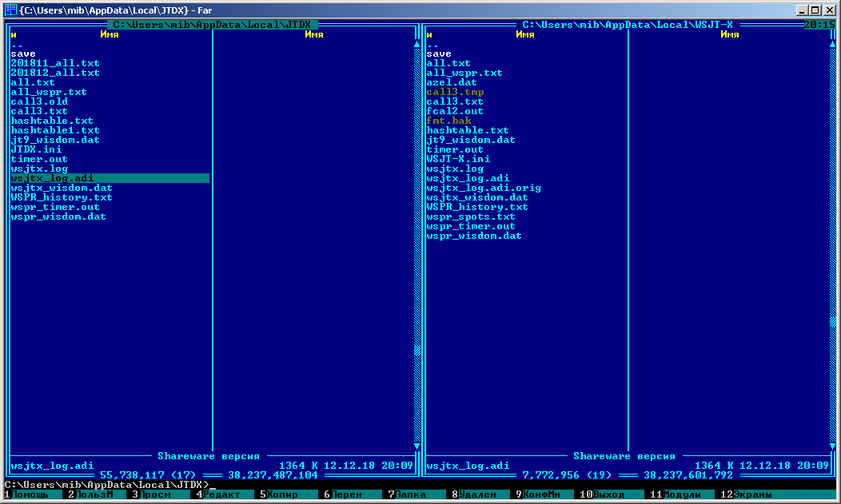Image resolution: width=841 pixels, height=504 pixels.
Task: Select JTDX.ini in the left panel
Action: (36, 149)
